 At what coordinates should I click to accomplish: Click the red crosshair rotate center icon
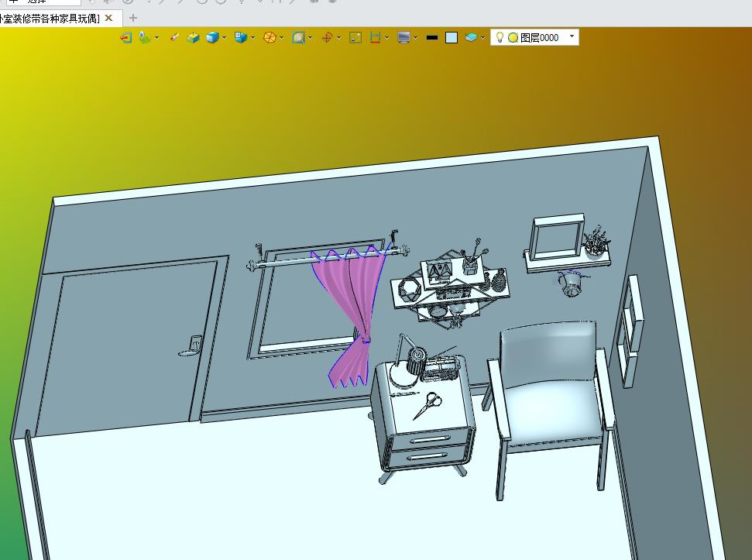click(x=327, y=37)
